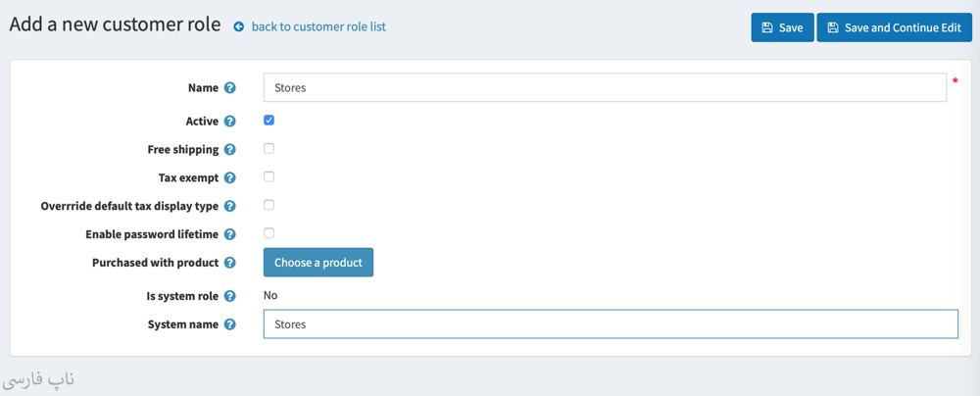Screen dimensions: 980x396
Task: Enable the password lifetime checkbox
Action: [x=269, y=234]
